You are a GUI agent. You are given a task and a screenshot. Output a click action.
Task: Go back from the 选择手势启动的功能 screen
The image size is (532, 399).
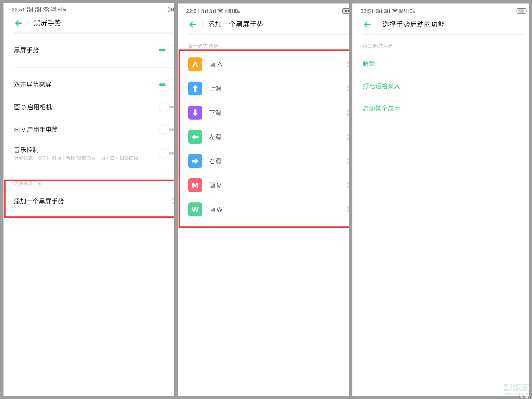[367, 25]
